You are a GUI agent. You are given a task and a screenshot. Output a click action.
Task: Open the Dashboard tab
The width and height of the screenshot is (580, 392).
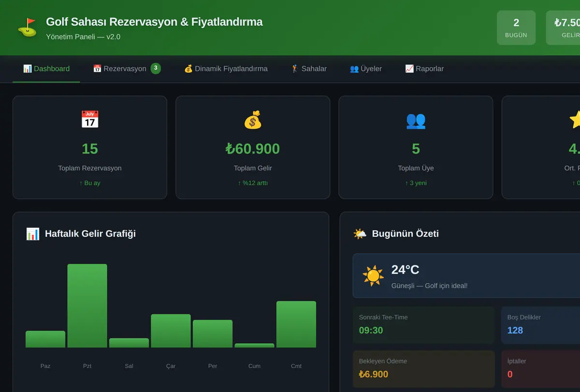46,69
